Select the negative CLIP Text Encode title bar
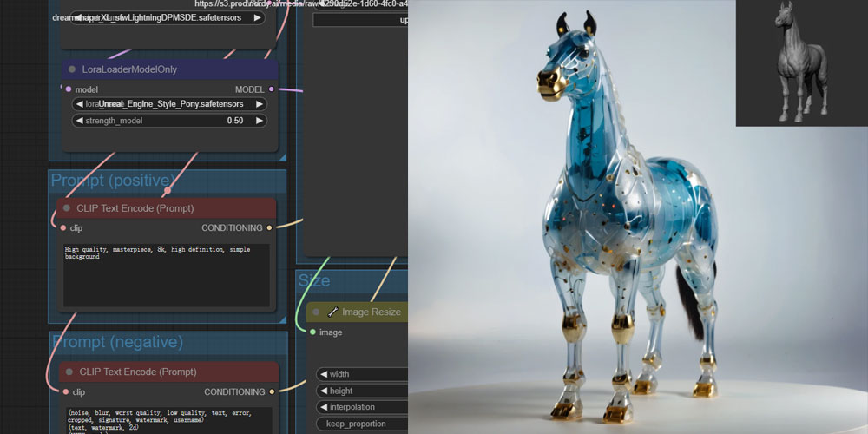Image resolution: width=868 pixels, height=434 pixels. [169, 372]
